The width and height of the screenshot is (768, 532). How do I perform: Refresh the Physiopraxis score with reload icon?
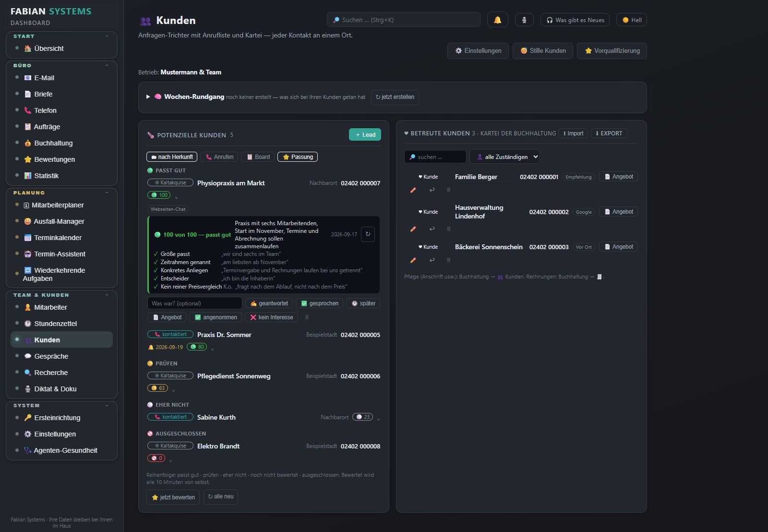pos(368,234)
